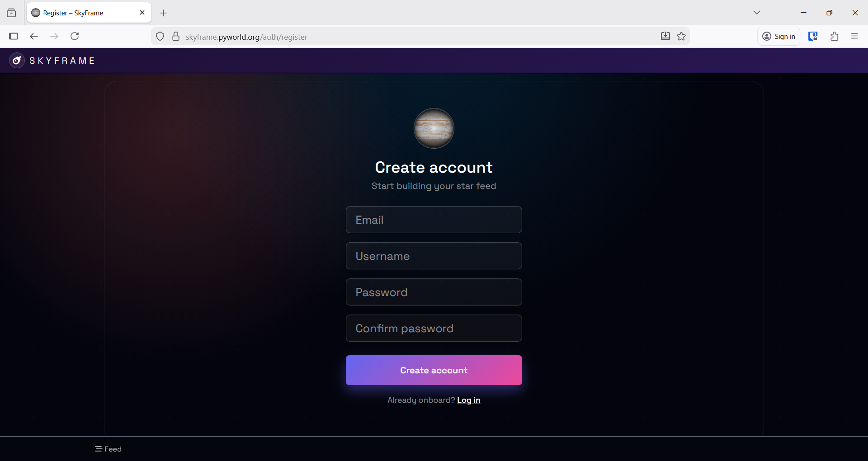Follow the Log in link
Screen dimensions: 868x461
469,400
